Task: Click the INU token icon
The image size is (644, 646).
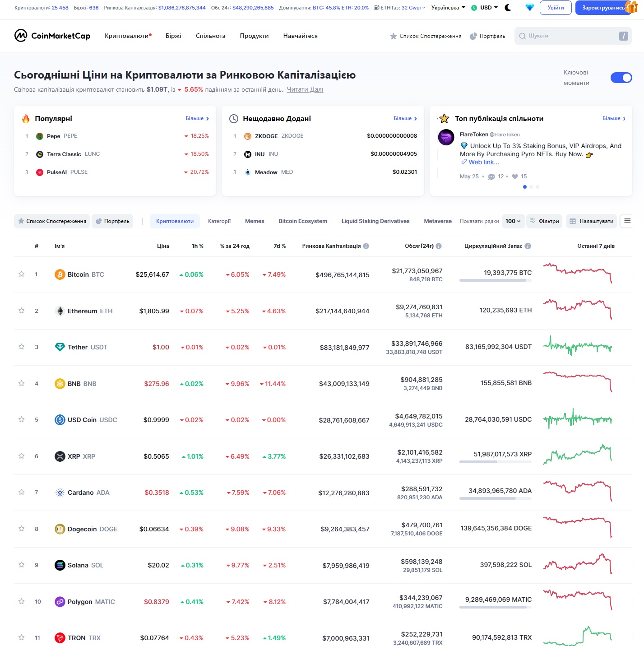Action: click(x=248, y=154)
